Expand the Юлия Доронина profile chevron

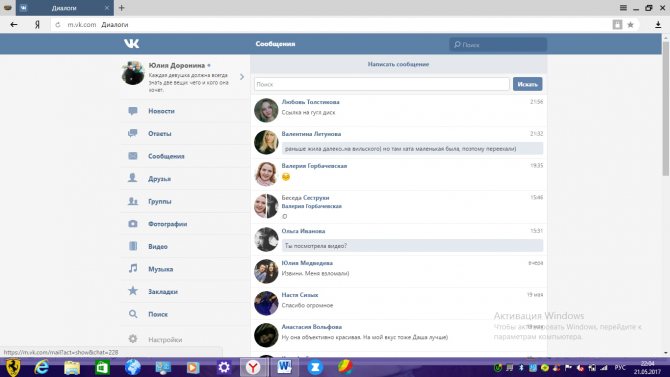242,77
